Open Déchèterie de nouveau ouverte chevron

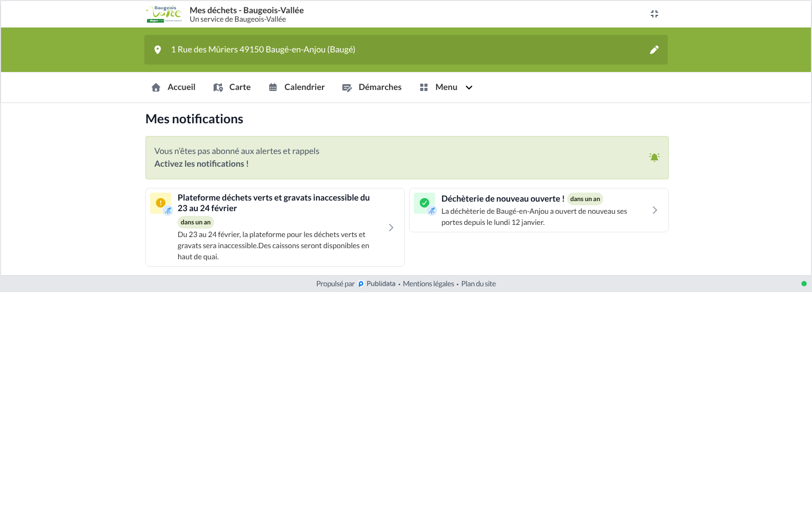[655, 210]
